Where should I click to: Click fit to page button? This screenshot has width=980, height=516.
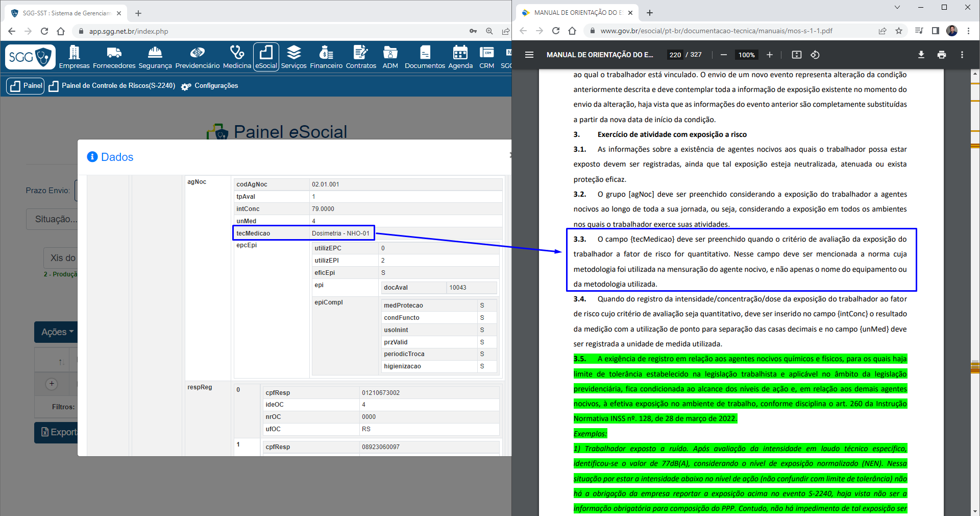[x=796, y=55]
